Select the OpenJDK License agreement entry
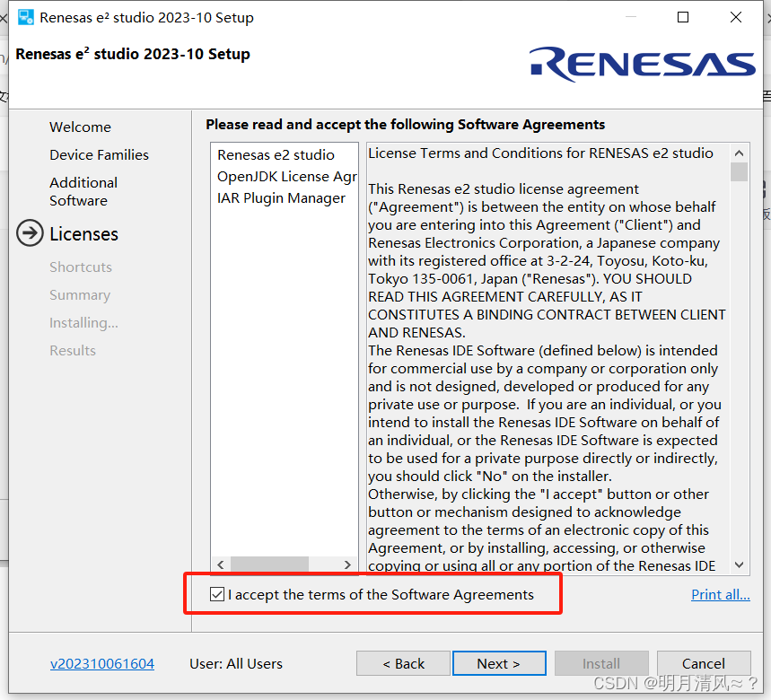This screenshot has width=771, height=700. [286, 177]
